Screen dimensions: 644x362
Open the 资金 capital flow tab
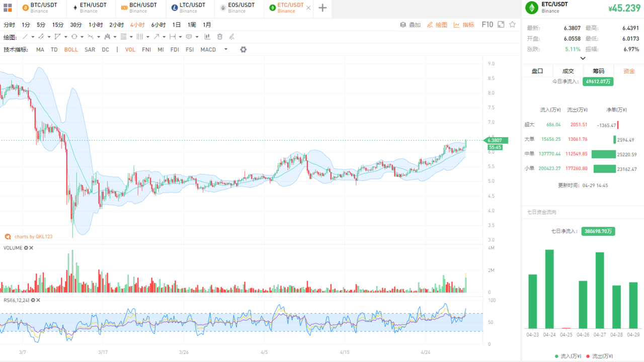[629, 71]
